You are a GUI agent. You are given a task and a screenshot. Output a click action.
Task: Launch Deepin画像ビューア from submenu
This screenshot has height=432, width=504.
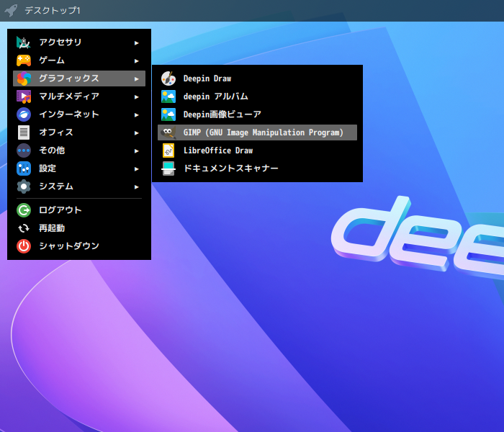(257, 114)
